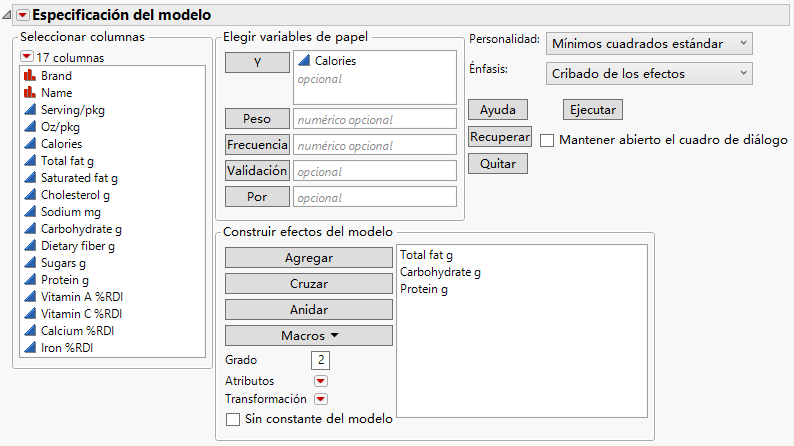Open the Énfasis dropdown
This screenshot has height=446, width=794.
pyautogui.click(x=650, y=73)
